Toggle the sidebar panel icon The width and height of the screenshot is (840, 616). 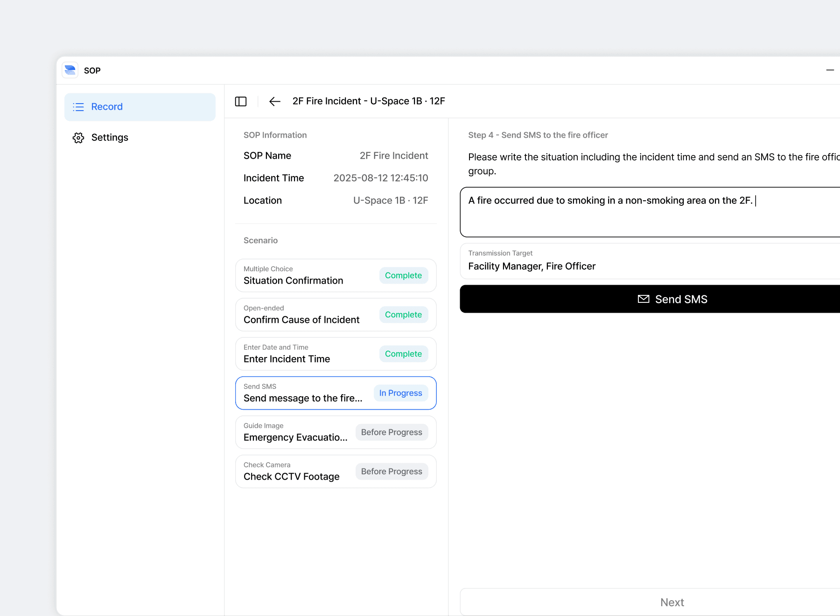(241, 101)
